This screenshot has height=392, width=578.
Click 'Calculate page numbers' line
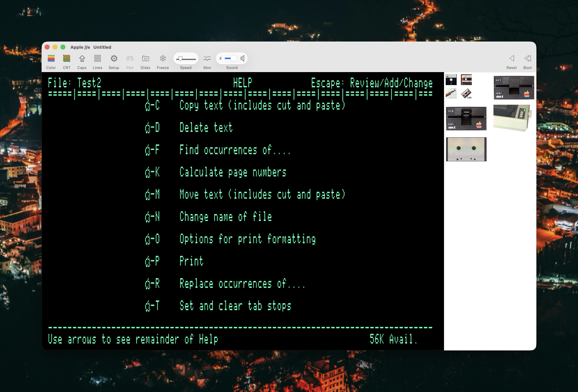[215, 172]
